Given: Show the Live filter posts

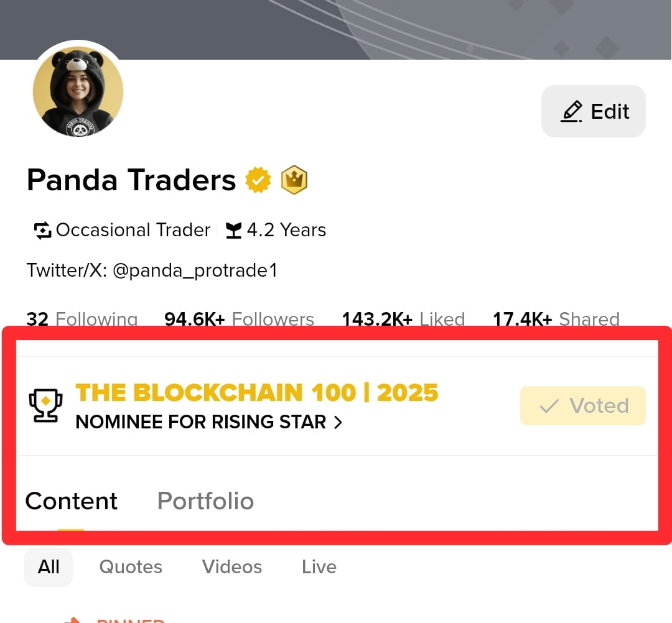Looking at the screenshot, I should pyautogui.click(x=319, y=567).
